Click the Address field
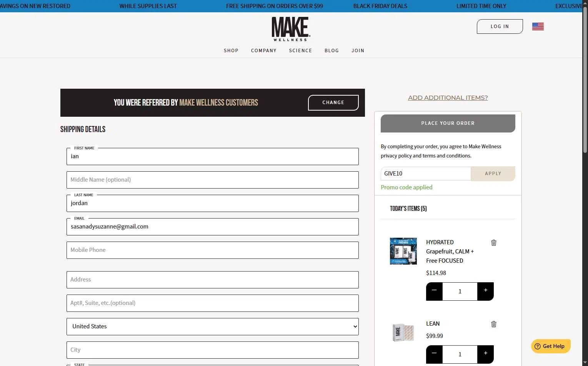Image resolution: width=588 pixels, height=366 pixels. (x=213, y=280)
